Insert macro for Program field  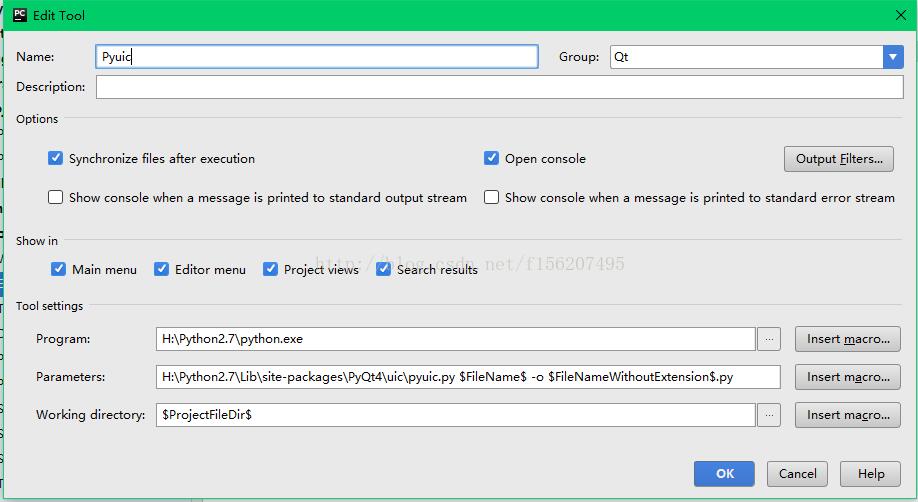(847, 339)
